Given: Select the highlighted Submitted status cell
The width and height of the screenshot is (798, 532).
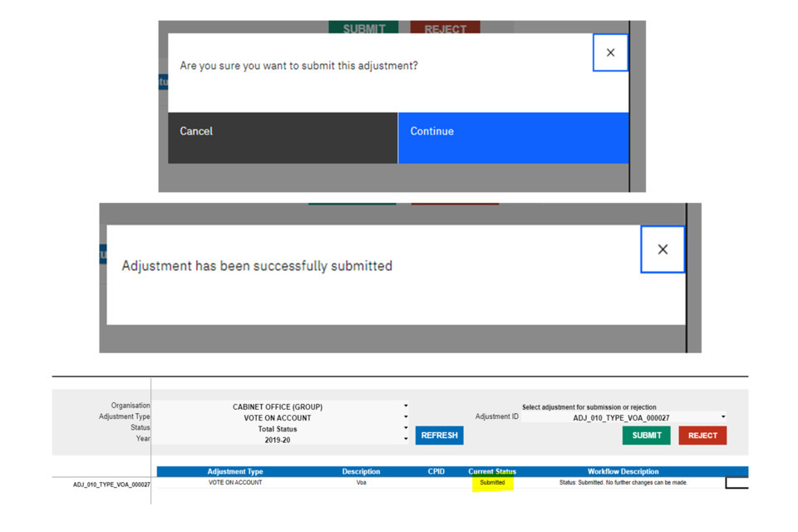Looking at the screenshot, I should (492, 482).
